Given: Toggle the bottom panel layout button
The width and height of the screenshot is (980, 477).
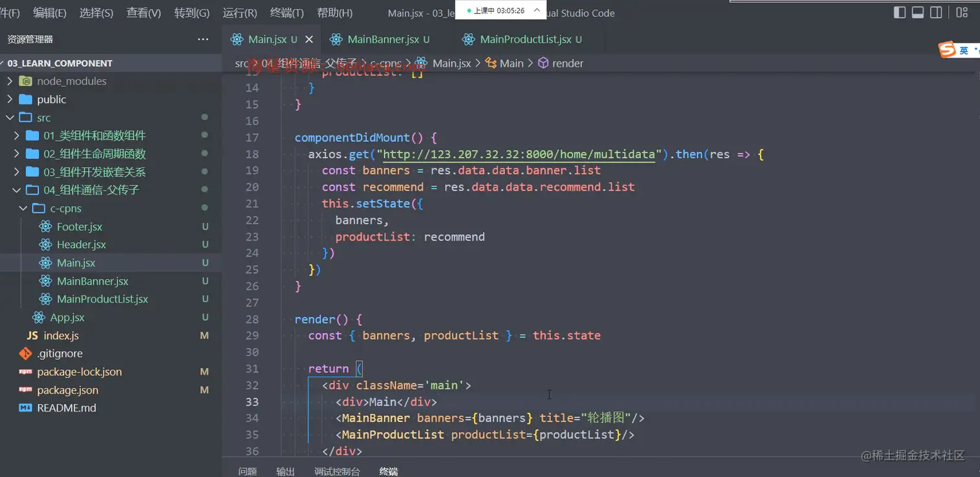Looking at the screenshot, I should pos(918,12).
